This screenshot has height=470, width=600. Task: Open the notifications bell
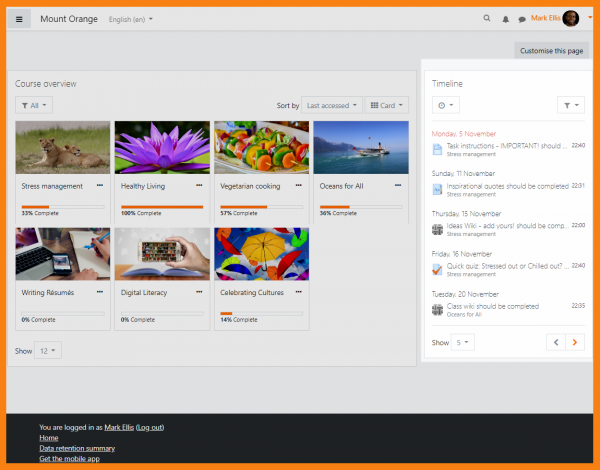(505, 18)
